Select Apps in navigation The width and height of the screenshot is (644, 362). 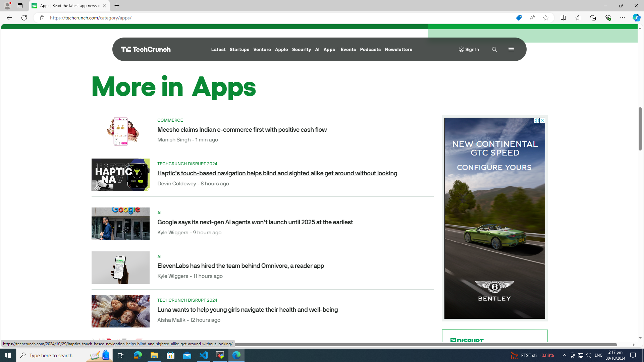[x=329, y=49]
